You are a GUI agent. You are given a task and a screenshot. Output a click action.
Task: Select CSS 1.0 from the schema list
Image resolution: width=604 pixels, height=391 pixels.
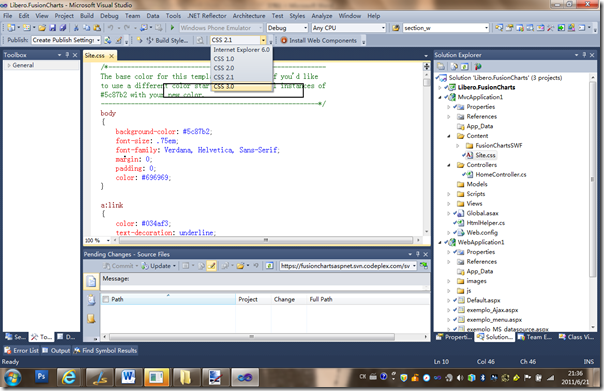242,59
